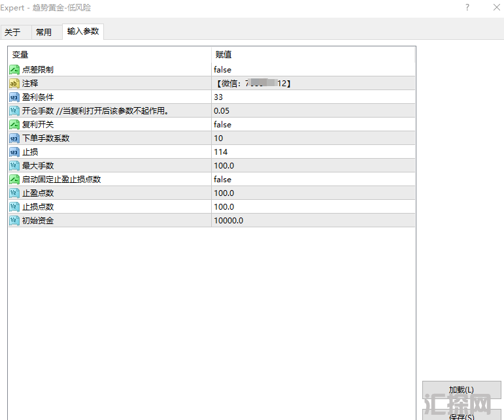This screenshot has height=420, width=504.
Task: Edit the 初始资金 value 10000.0
Action: click(229, 221)
